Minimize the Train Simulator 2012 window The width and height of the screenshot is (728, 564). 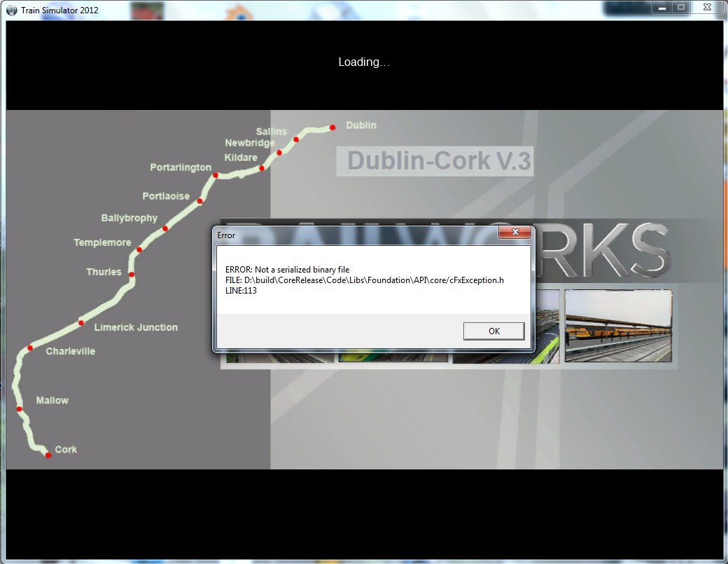point(661,8)
